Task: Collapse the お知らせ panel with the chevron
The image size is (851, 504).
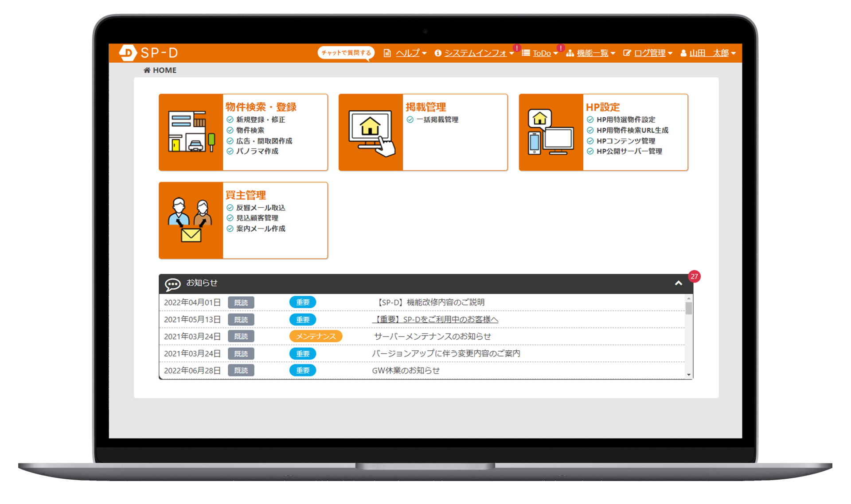Action: point(678,283)
